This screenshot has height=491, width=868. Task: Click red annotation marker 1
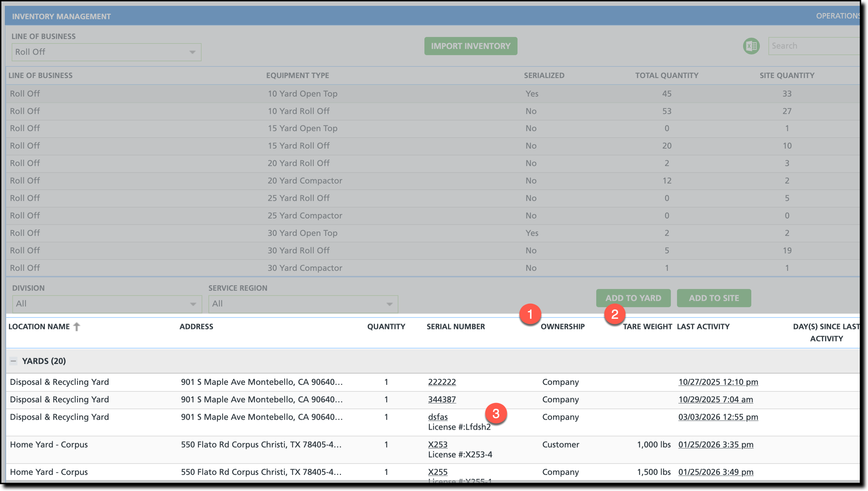tap(530, 314)
